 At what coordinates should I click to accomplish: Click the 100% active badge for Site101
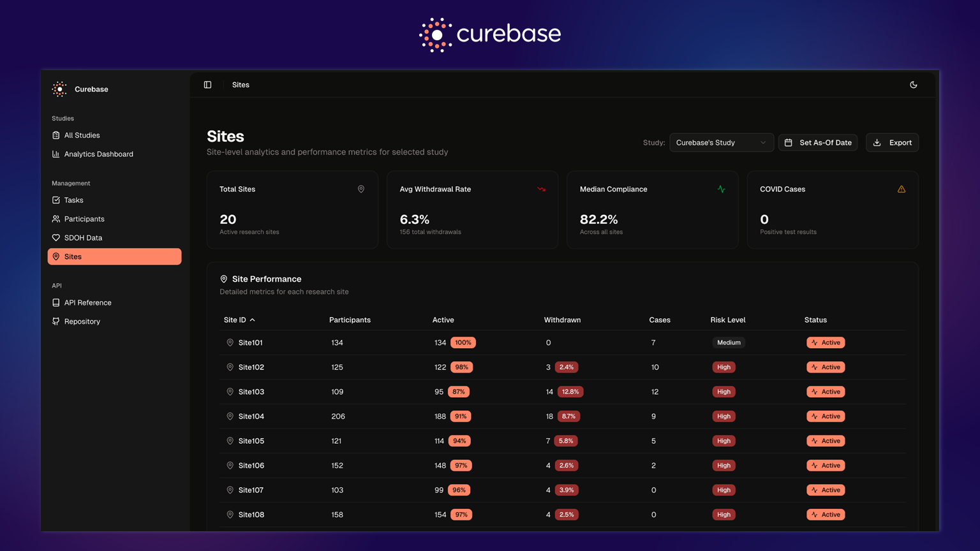463,342
